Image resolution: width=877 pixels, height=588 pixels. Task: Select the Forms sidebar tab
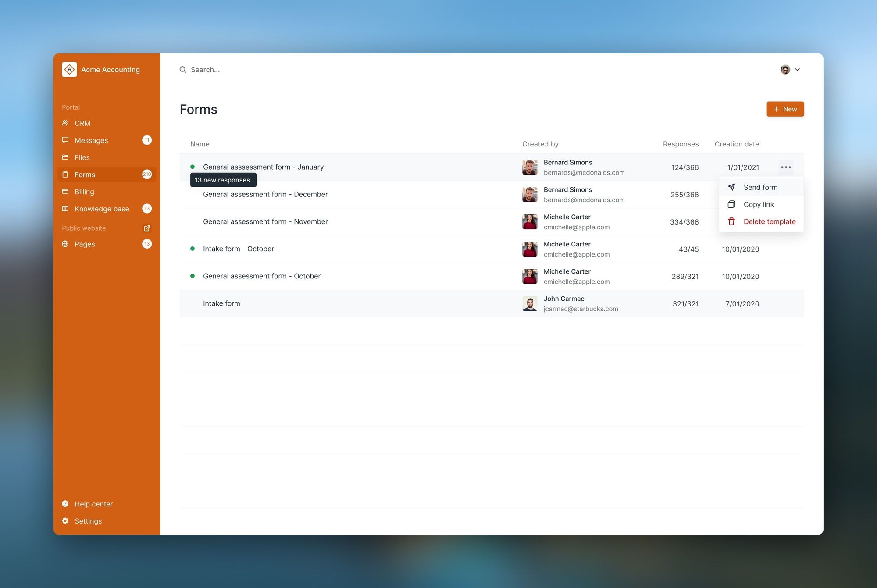(85, 175)
